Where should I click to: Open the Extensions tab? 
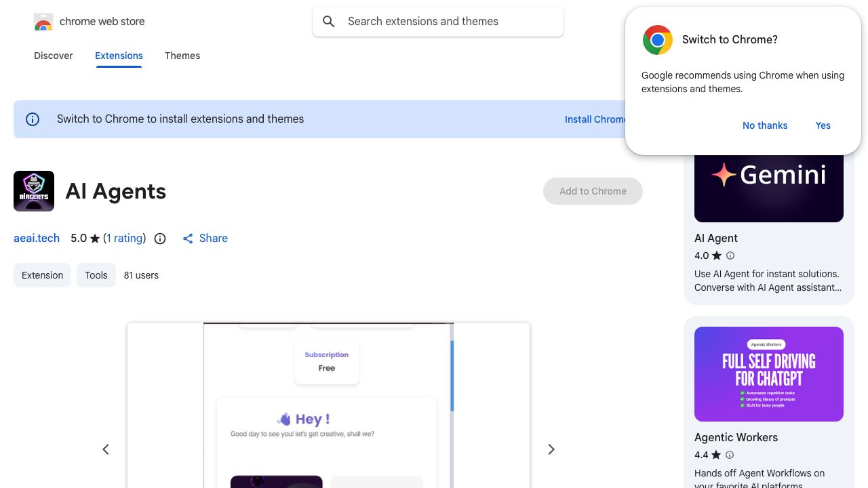tap(119, 56)
